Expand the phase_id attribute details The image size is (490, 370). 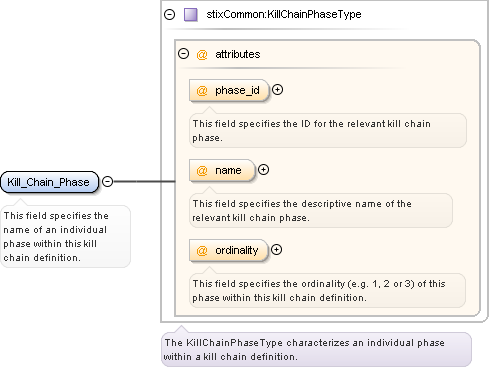pyautogui.click(x=277, y=90)
